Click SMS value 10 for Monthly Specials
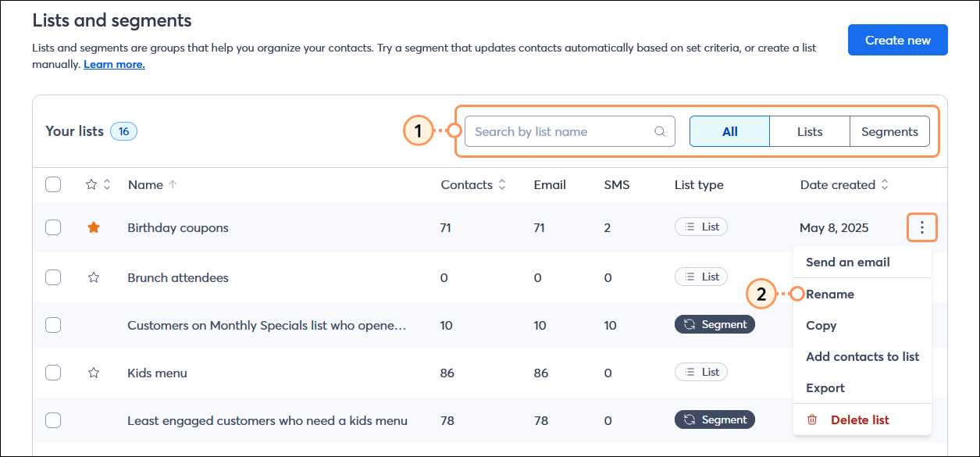The image size is (980, 457). 611,326
